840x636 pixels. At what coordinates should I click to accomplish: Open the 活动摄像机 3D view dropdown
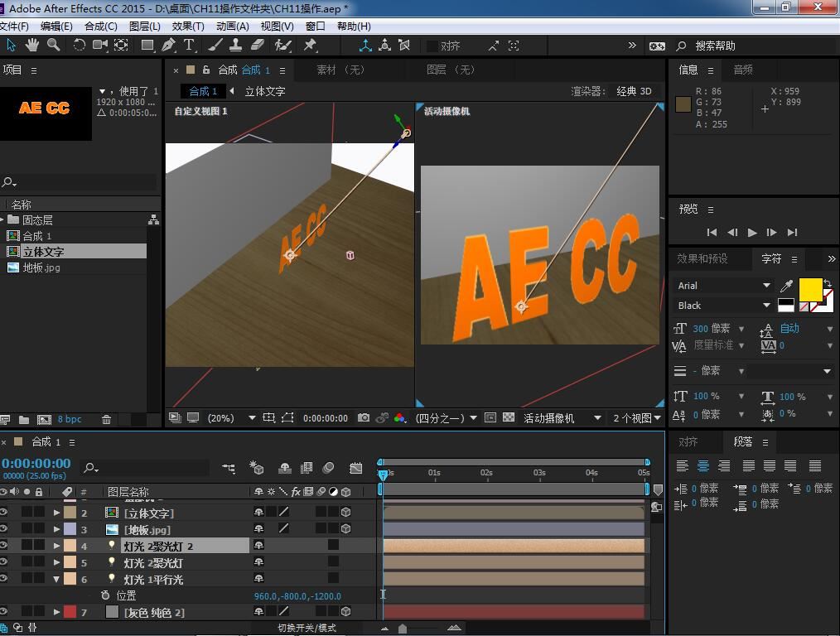(x=562, y=418)
